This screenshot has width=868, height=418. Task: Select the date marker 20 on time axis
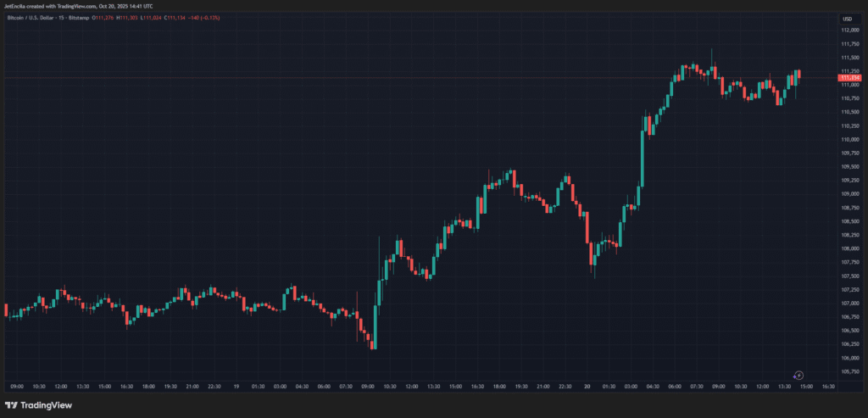(x=588, y=387)
